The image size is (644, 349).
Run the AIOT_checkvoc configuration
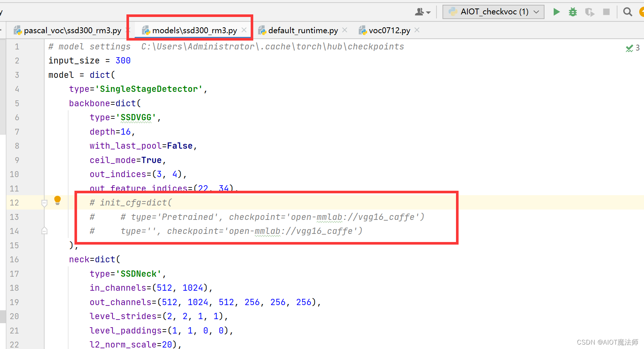coord(557,12)
